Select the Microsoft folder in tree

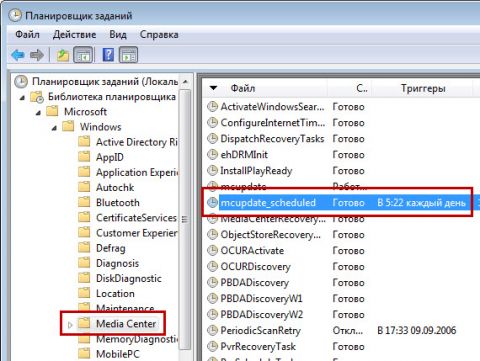85,112
